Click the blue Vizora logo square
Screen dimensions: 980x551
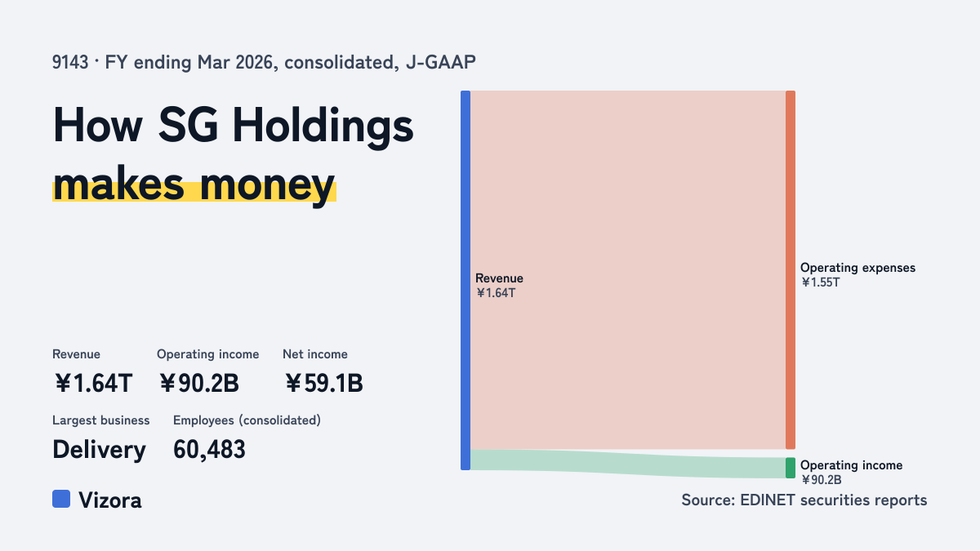tap(61, 499)
